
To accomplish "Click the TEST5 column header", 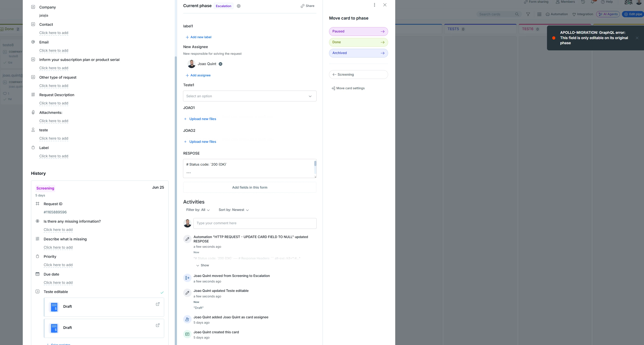I will click(480, 29).
